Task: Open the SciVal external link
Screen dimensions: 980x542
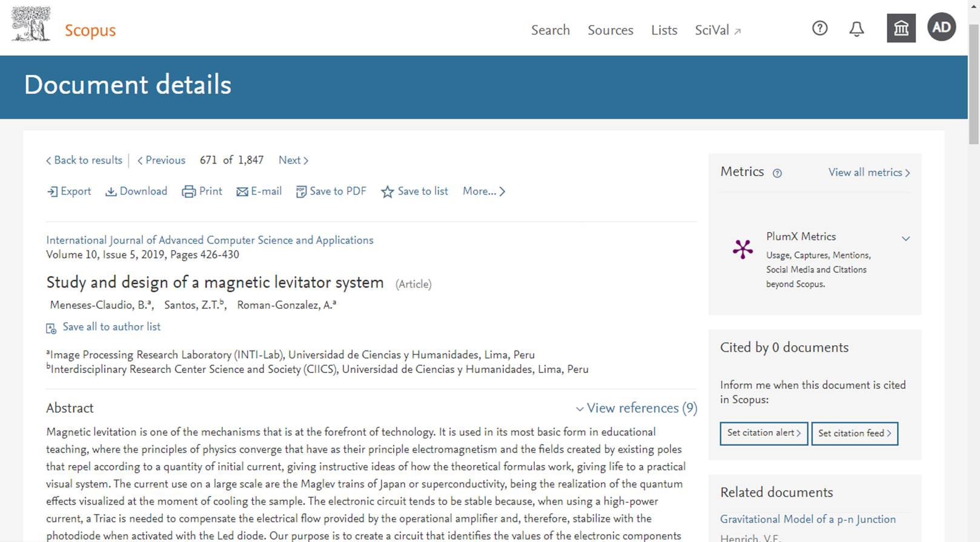Action: (x=718, y=30)
